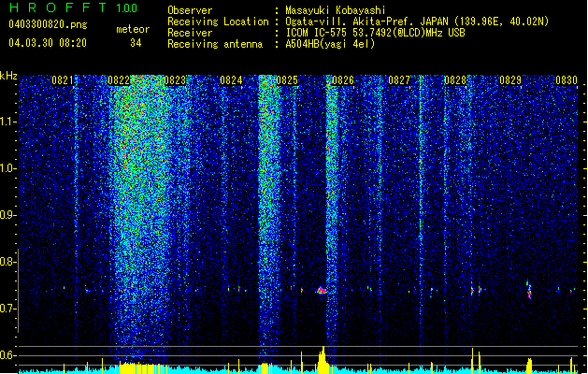Select the 0829 time marker

pos(510,80)
